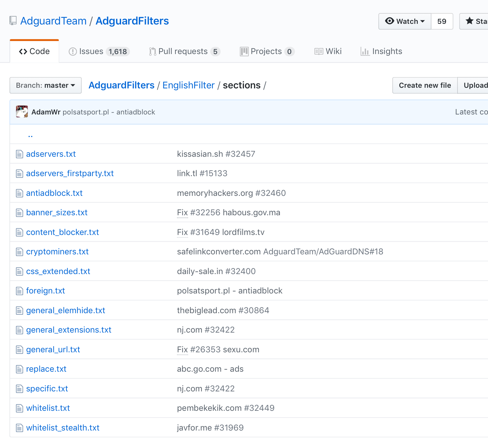
Task: Open whitelist_stealth.txt file
Action: click(63, 428)
